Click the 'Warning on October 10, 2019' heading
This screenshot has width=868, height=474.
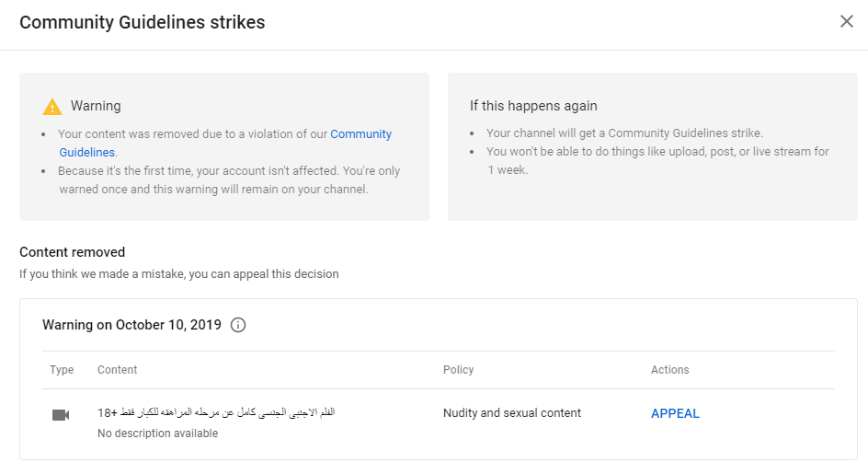(131, 325)
